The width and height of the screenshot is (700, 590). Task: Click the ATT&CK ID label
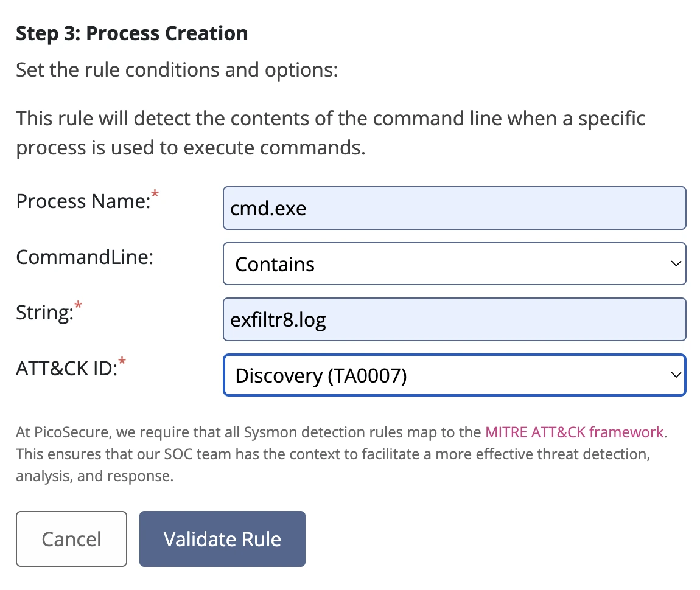point(67,369)
